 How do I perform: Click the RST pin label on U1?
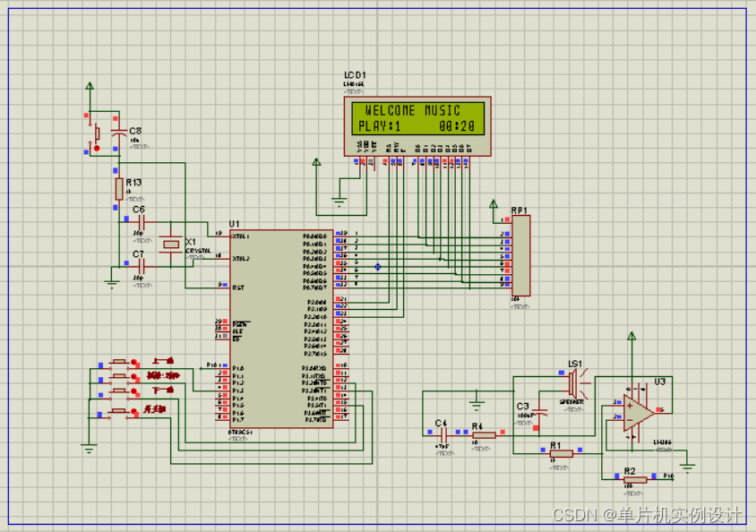pyautogui.click(x=238, y=287)
